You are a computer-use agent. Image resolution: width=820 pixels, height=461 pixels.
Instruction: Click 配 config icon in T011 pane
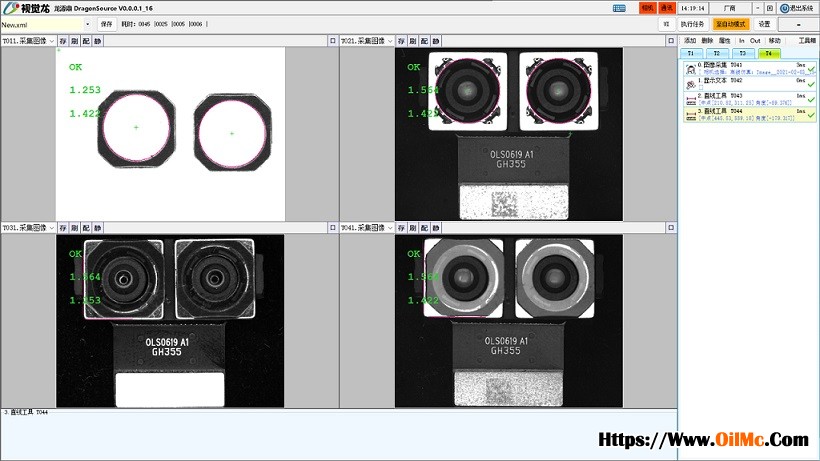86,41
